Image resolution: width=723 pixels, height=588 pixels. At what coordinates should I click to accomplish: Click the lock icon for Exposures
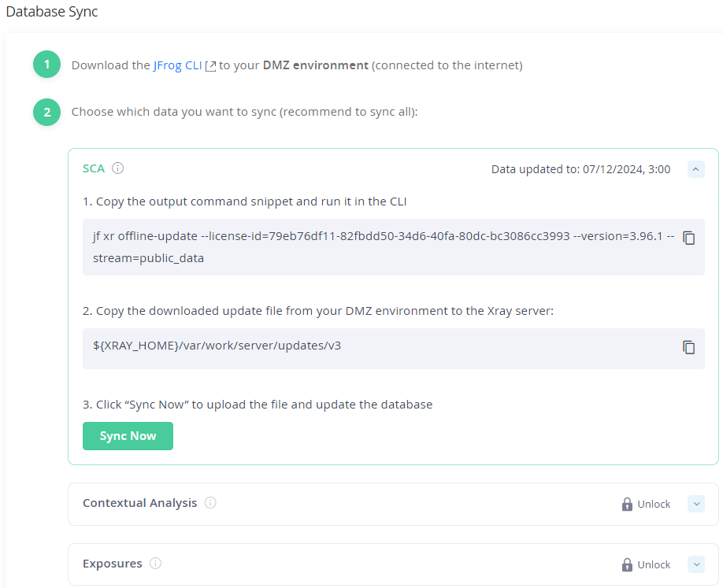(x=627, y=564)
